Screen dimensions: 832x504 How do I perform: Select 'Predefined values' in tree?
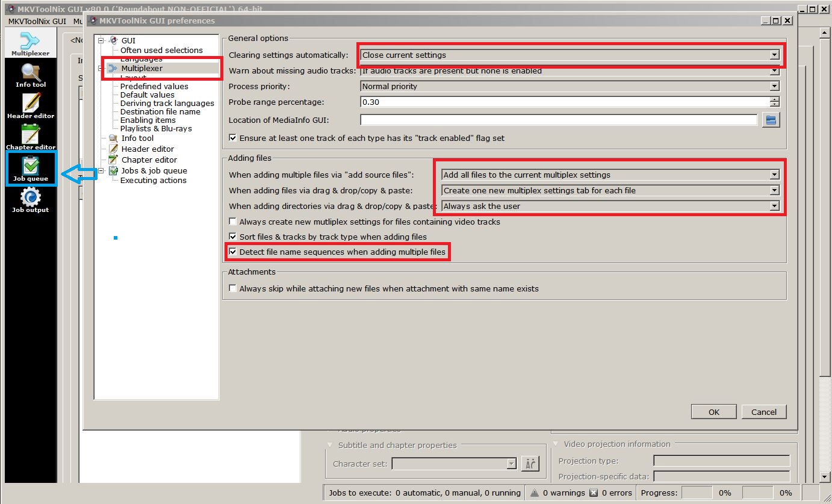154,86
